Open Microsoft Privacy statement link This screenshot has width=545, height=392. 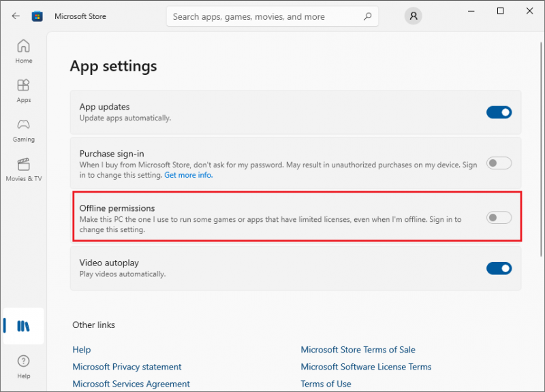pyautogui.click(x=127, y=367)
